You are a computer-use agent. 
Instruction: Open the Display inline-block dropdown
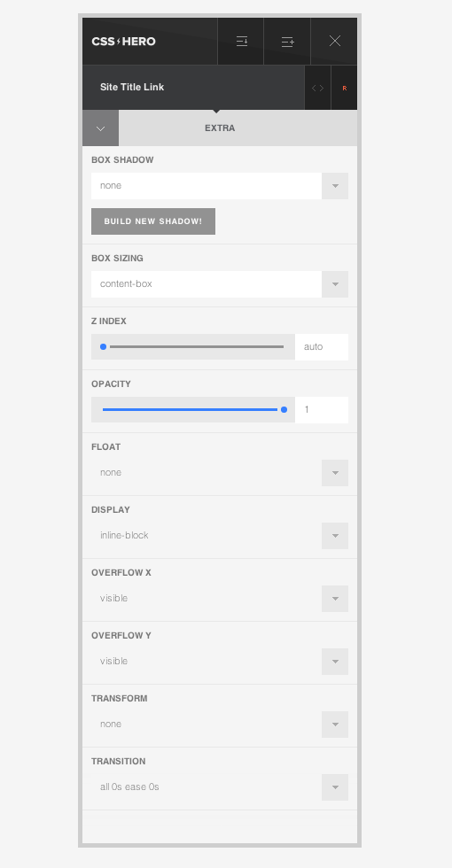[220, 536]
